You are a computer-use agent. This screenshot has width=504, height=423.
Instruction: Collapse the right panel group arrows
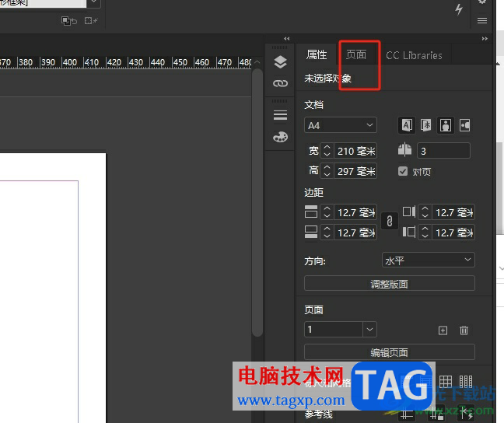click(x=485, y=39)
